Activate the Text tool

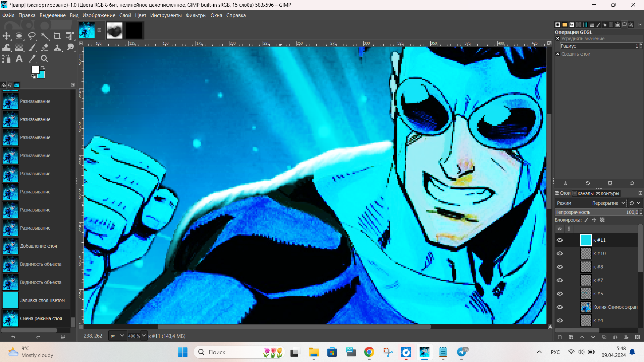click(x=19, y=59)
